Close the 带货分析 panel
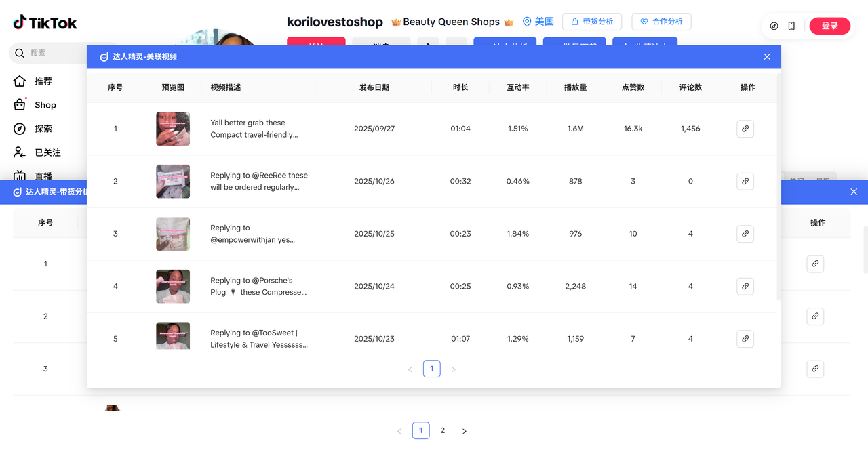Viewport: 868px width, 450px height. [x=854, y=192]
